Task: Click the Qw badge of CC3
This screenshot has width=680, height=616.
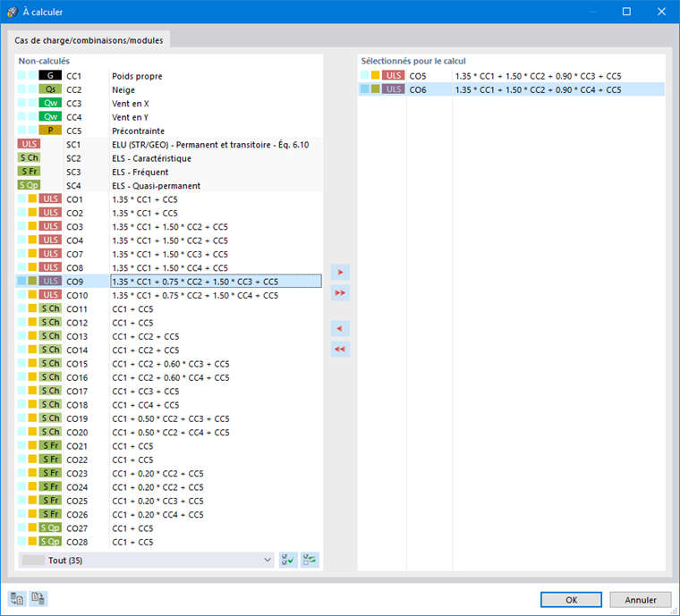Action: click(x=50, y=103)
